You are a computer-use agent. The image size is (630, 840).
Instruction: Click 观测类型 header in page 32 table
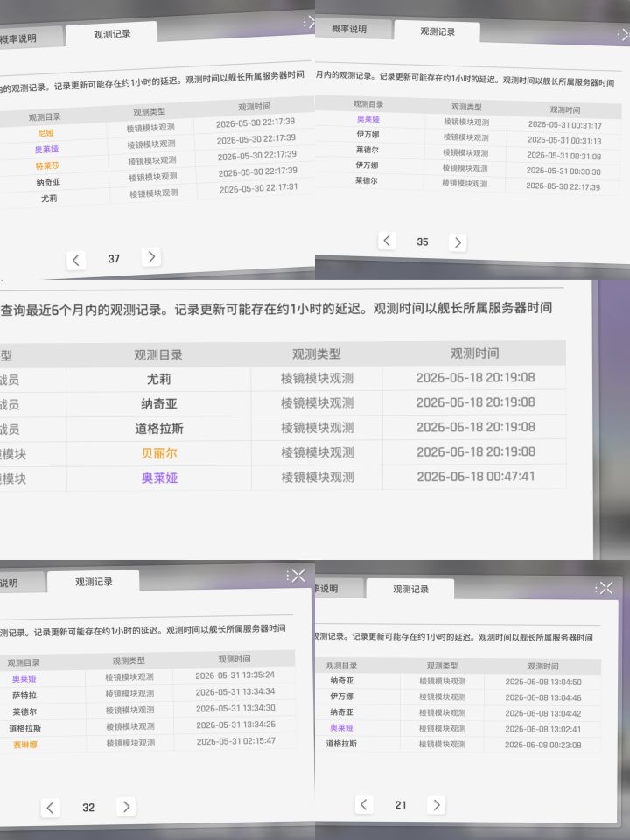coord(129,661)
